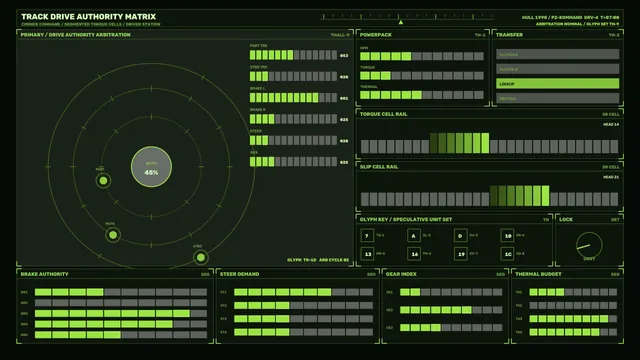Click the STBD TRK segmented bar
The width and height of the screenshot is (640, 360).
tap(293, 76)
